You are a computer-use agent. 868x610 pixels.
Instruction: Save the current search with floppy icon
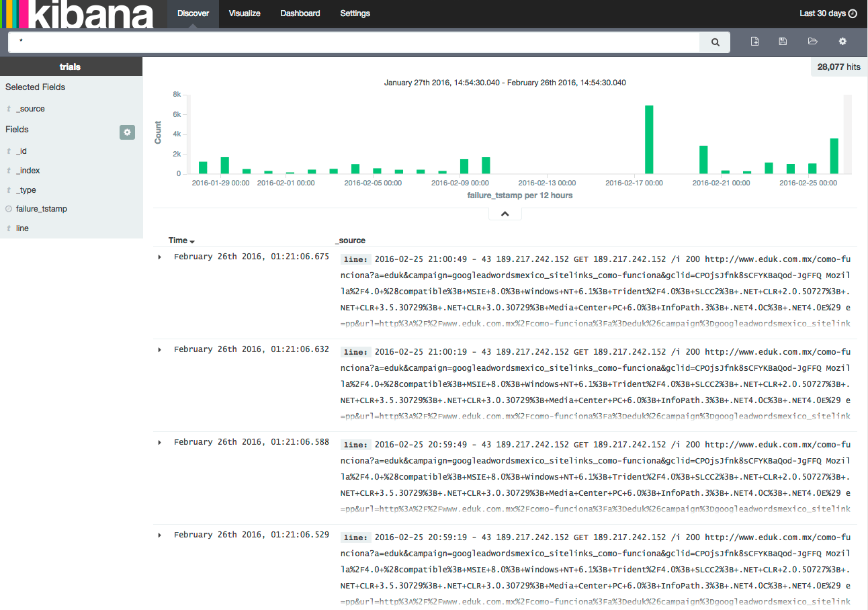[x=783, y=42]
